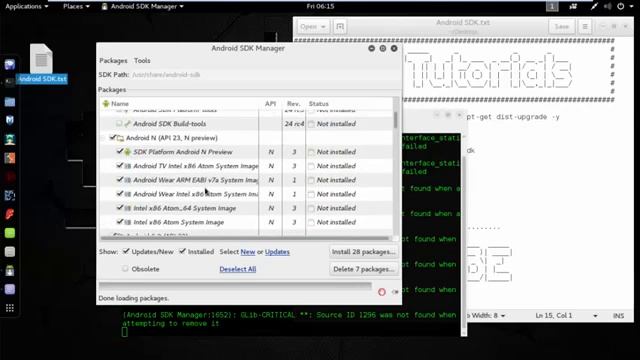Open the log icon beside the stop icon
The height and width of the screenshot is (360, 640).
point(395,292)
